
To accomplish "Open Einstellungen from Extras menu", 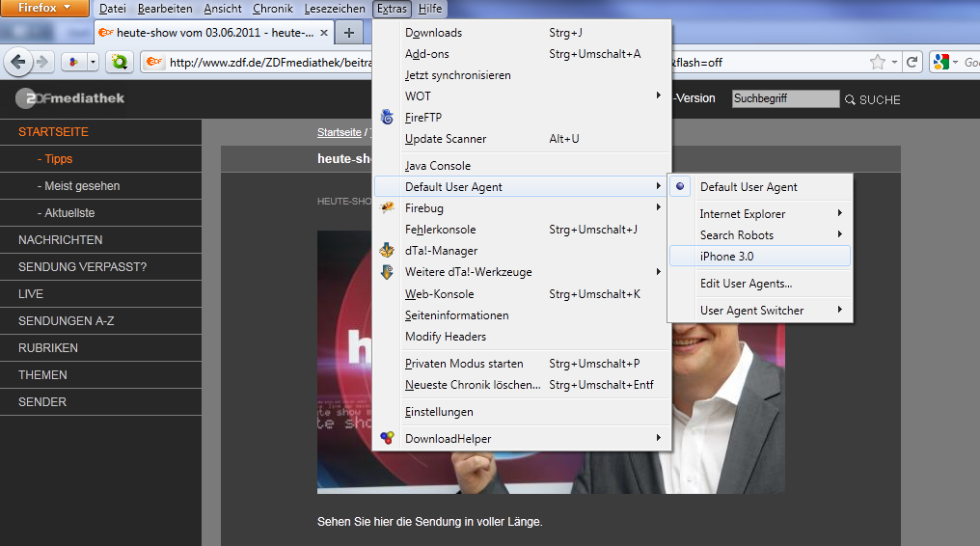I will [522, 412].
